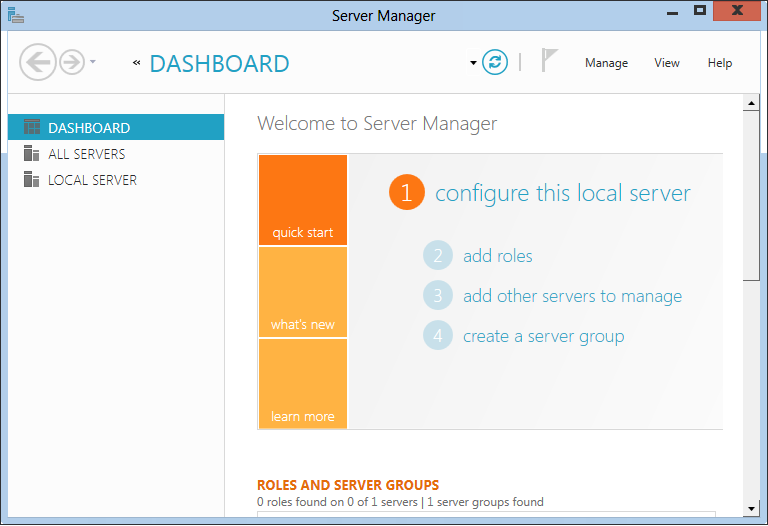The height and width of the screenshot is (526, 768).
Task: Click add other servers to manage
Action: point(573,296)
